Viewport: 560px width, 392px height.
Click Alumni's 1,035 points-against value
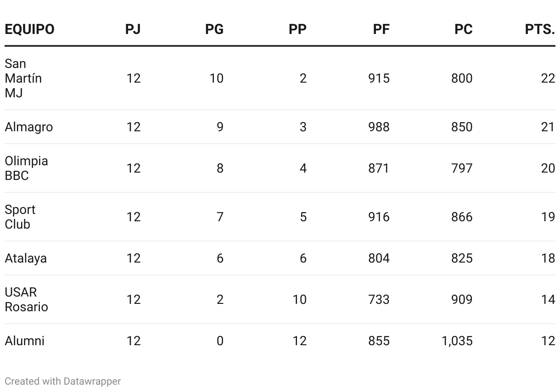[457, 341]
